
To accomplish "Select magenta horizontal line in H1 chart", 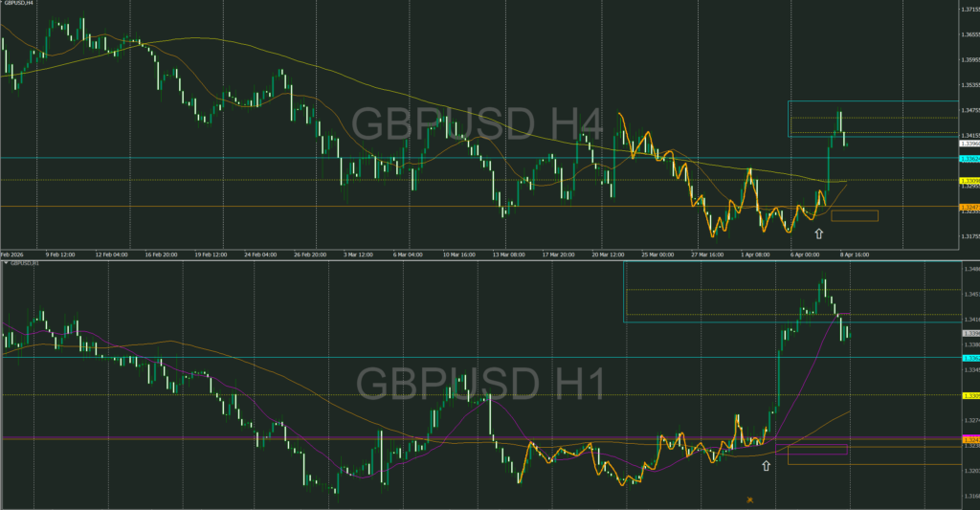I will pyautogui.click(x=383, y=438).
